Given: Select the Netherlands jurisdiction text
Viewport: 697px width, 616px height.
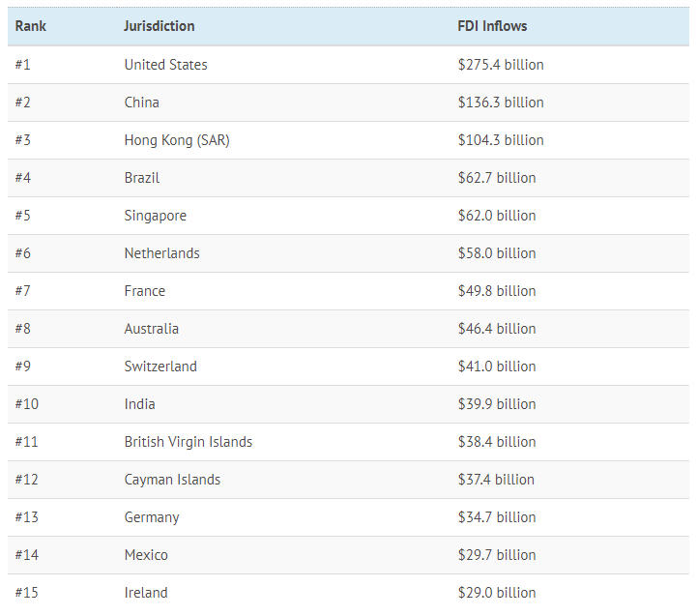Looking at the screenshot, I should (161, 253).
